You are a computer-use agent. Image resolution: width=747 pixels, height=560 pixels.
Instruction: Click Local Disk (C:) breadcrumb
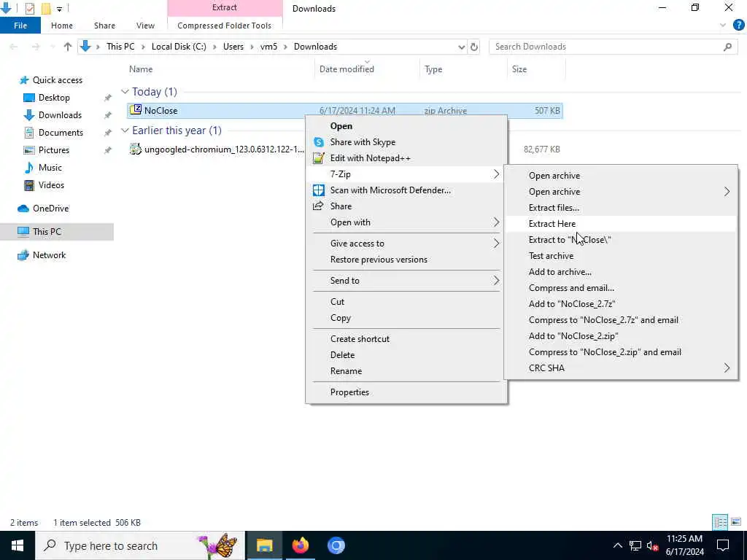coord(179,47)
